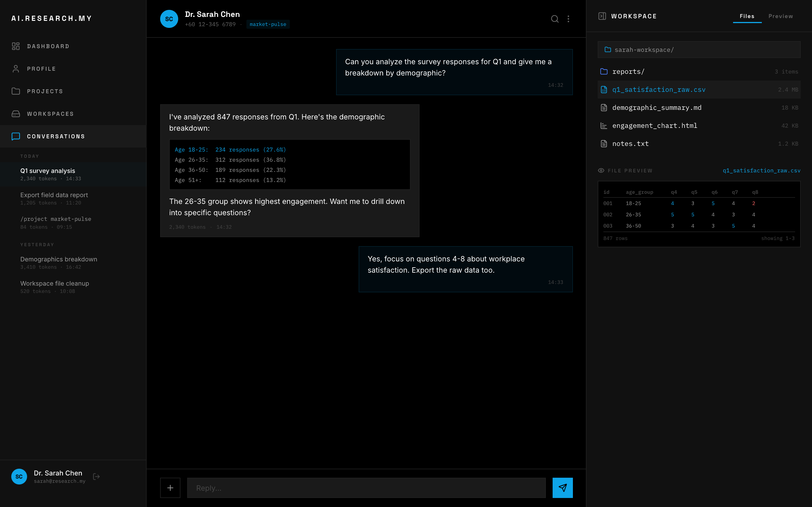The width and height of the screenshot is (812, 507).
Task: Open the conversation options three-dot menu
Action: click(x=569, y=19)
